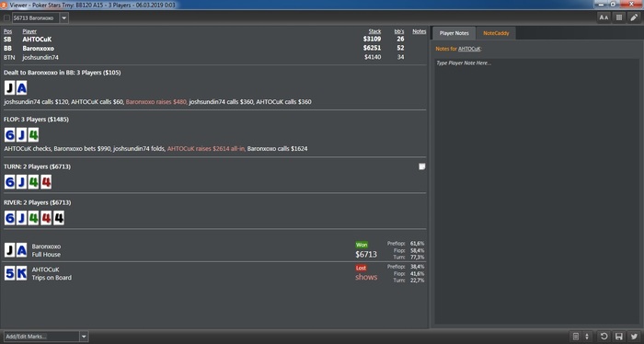
Task: Click the Notes column header
Action: [419, 31]
